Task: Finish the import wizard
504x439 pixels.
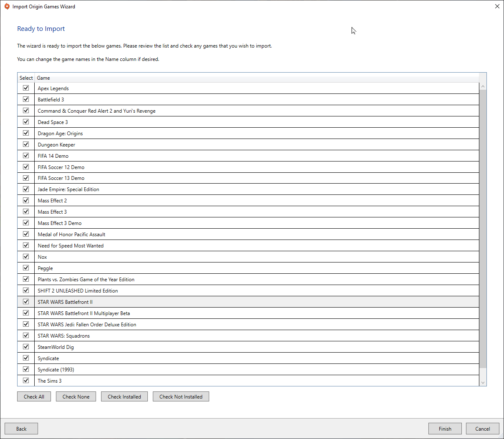Action: point(445,429)
